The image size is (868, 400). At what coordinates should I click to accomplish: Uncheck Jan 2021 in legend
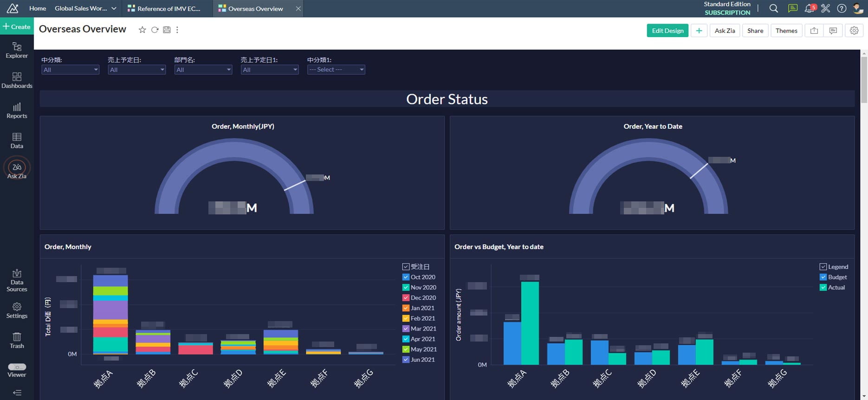pos(406,308)
